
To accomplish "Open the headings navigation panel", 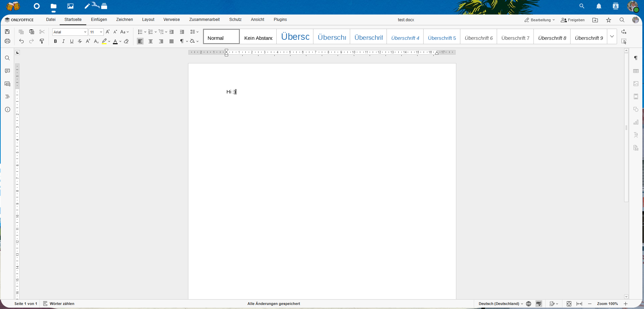I will click(x=7, y=96).
